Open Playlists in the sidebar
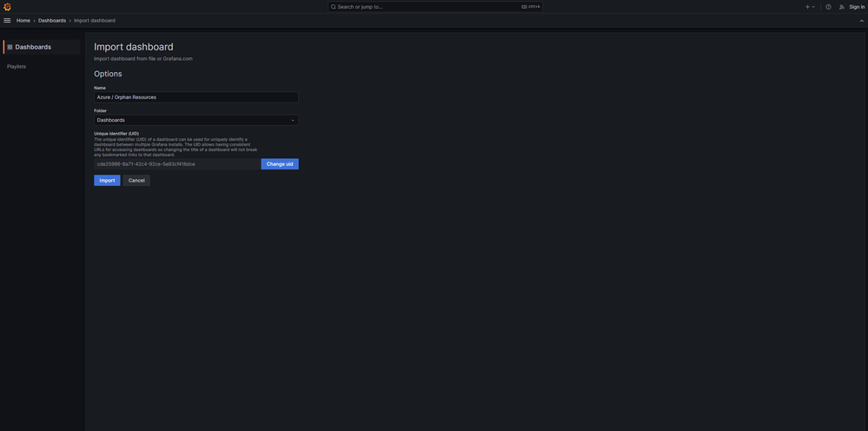This screenshot has width=868, height=431. 17,66
